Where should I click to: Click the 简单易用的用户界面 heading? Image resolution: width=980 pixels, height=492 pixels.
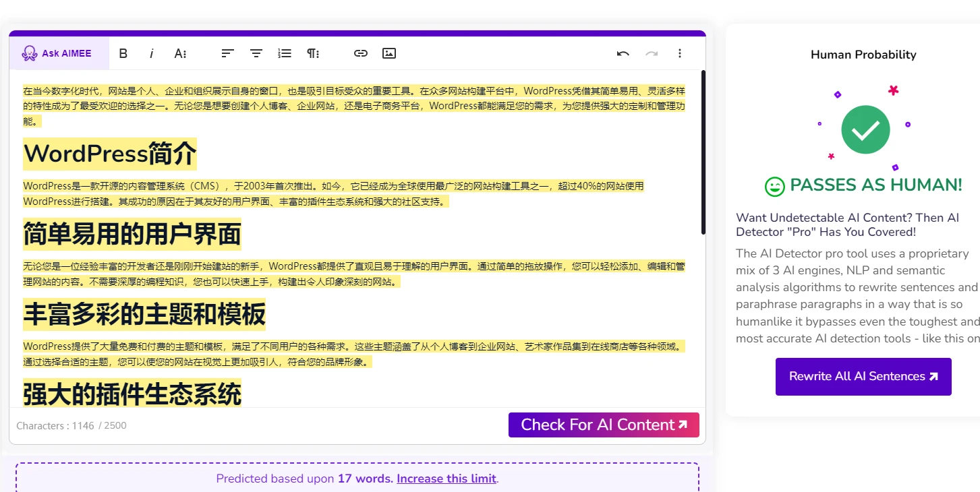132,234
